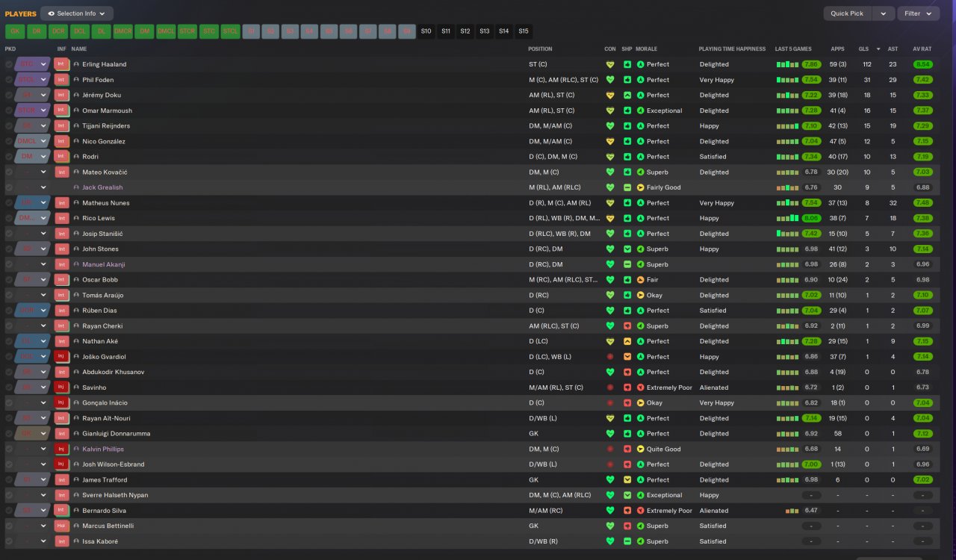Toggle the selection circle in Abdukodir Khusanov's row
The width and height of the screenshot is (956, 560).
pos(9,372)
